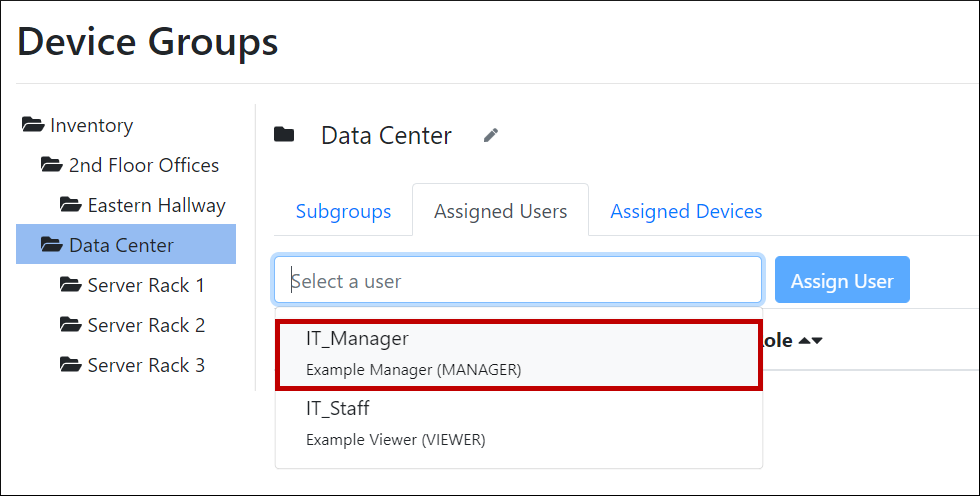Click the Data Center group title text
This screenshot has height=496, width=980.
coord(386,135)
